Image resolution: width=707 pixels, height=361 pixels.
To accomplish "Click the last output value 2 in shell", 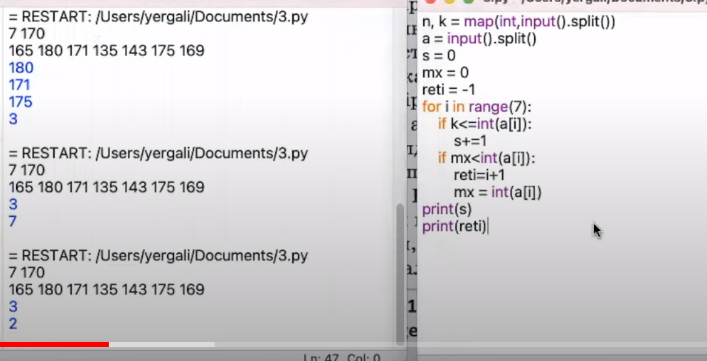I will point(13,323).
